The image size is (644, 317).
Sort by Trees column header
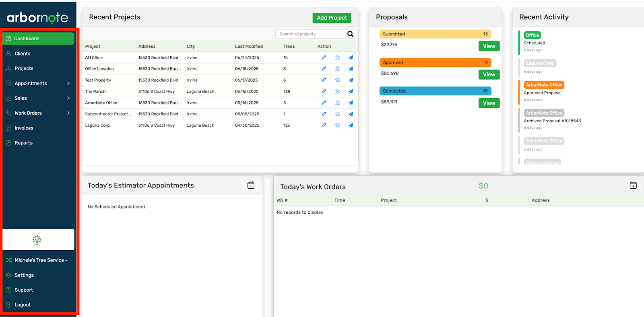pos(289,47)
